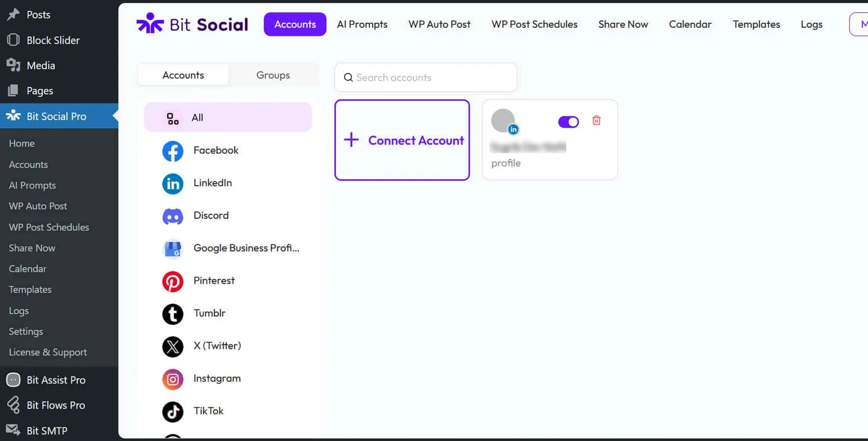This screenshot has width=868, height=441.
Task: Open Block Slider icon in WordPress sidebar
Action: (x=13, y=40)
